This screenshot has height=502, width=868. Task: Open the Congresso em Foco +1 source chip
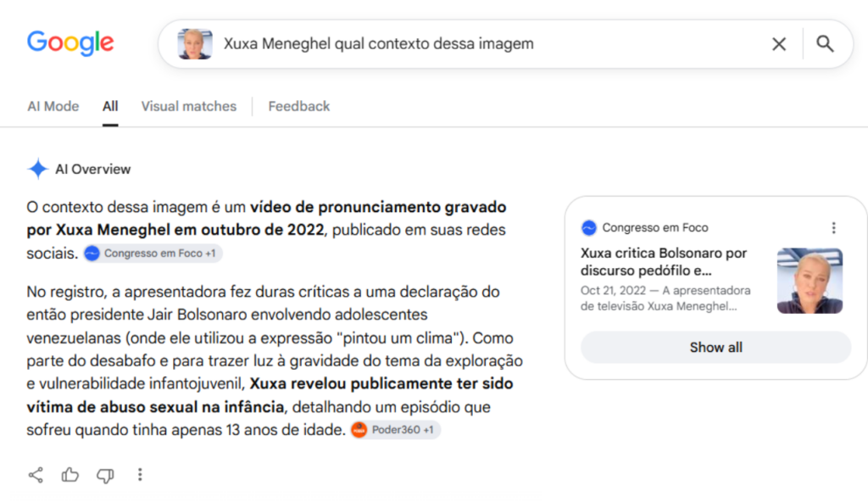(153, 254)
